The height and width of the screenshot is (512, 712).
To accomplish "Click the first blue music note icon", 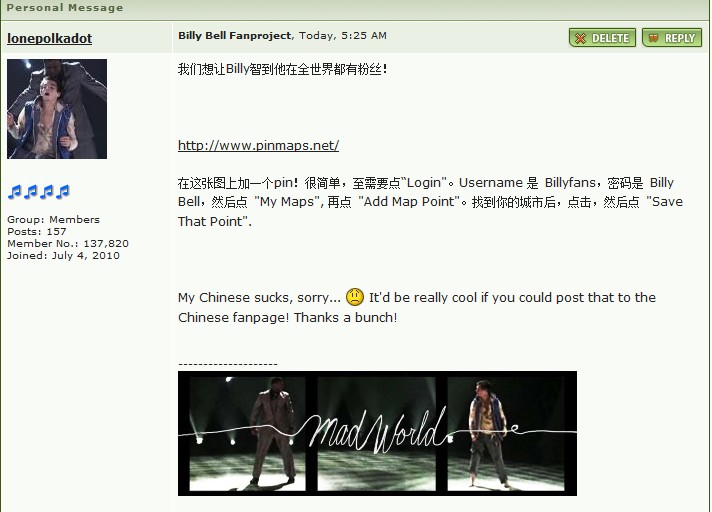I will [15, 192].
